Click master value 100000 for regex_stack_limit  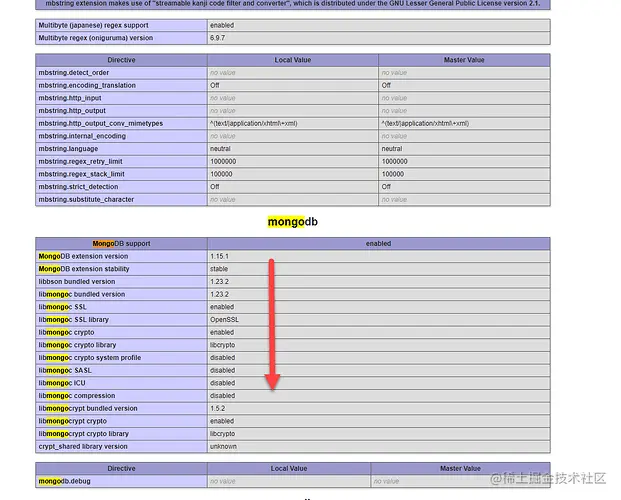pyautogui.click(x=393, y=174)
